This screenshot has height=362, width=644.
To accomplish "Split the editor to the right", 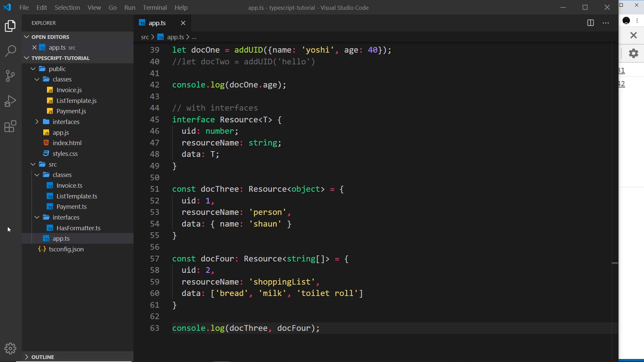I will click(x=590, y=23).
